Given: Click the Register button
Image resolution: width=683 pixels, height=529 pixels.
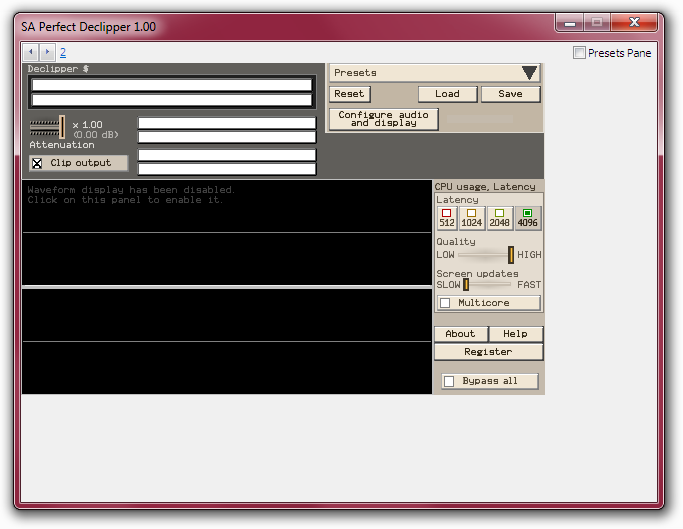Looking at the screenshot, I should (x=488, y=352).
